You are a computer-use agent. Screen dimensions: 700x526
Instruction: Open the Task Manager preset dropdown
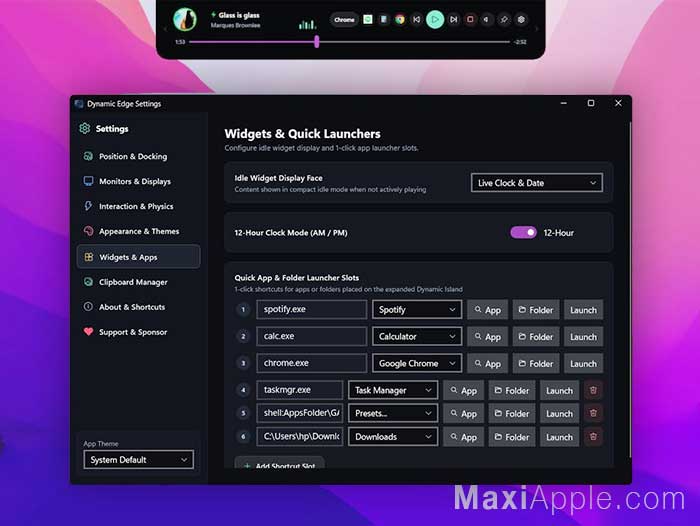393,390
